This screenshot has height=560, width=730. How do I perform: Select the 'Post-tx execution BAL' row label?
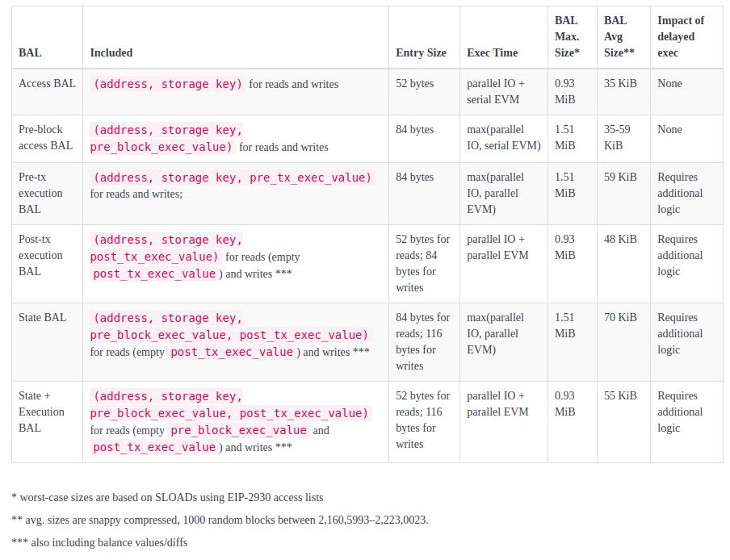coord(40,255)
